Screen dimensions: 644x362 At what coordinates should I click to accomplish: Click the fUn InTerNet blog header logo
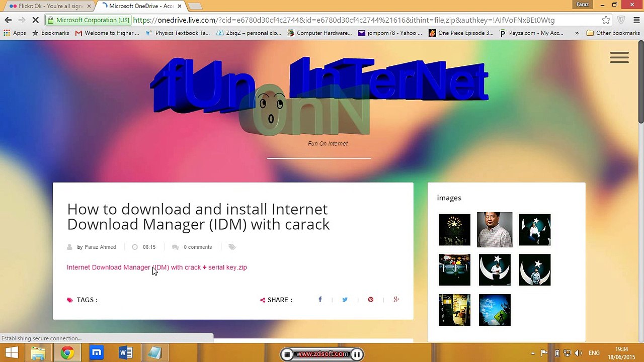[319, 96]
